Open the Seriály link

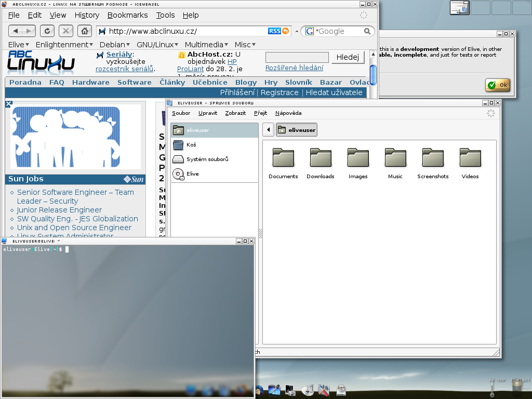(x=119, y=54)
